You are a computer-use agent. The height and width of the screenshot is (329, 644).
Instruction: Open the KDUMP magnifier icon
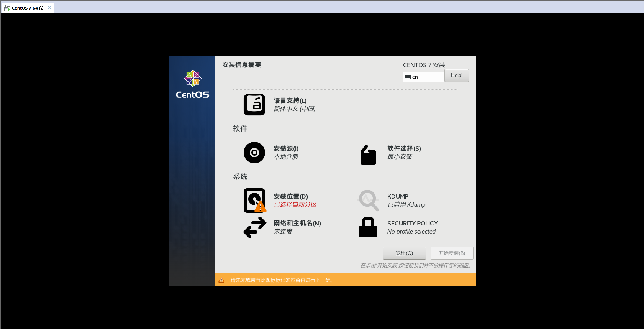[x=369, y=201]
